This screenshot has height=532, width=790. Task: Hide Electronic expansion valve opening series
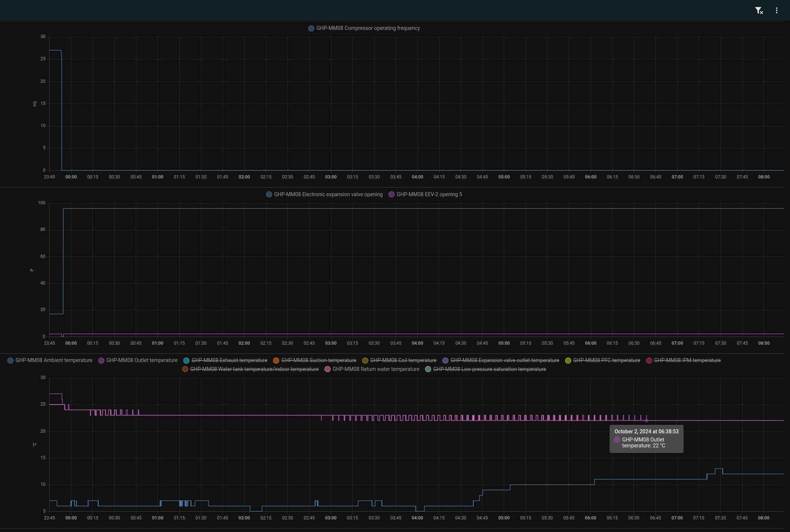pos(328,195)
